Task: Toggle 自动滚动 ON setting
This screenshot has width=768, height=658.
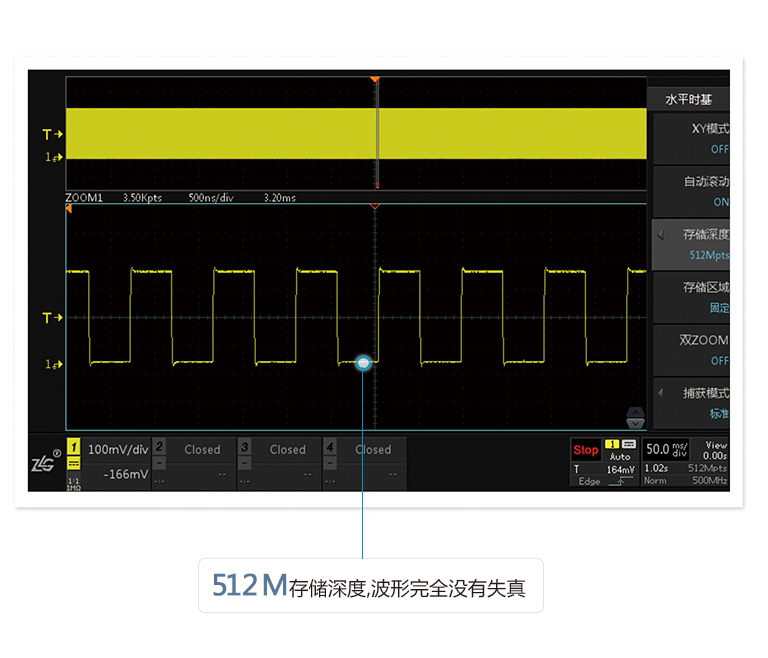Action: click(x=691, y=191)
